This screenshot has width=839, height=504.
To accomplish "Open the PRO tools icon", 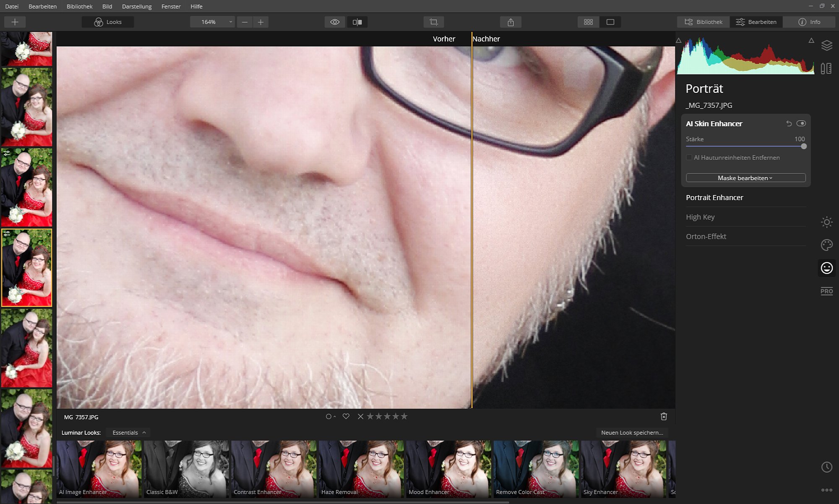I will 826,291.
